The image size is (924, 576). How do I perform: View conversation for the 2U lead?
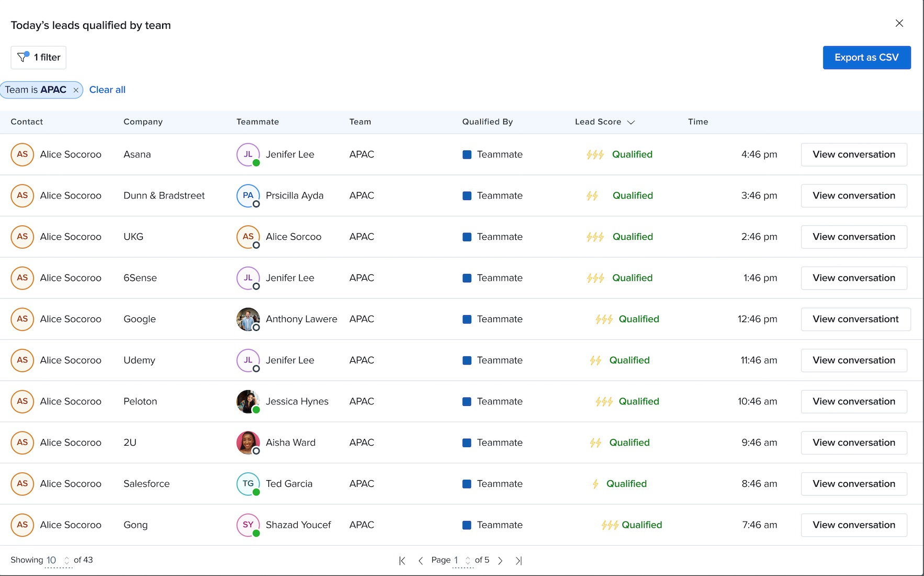[854, 442]
